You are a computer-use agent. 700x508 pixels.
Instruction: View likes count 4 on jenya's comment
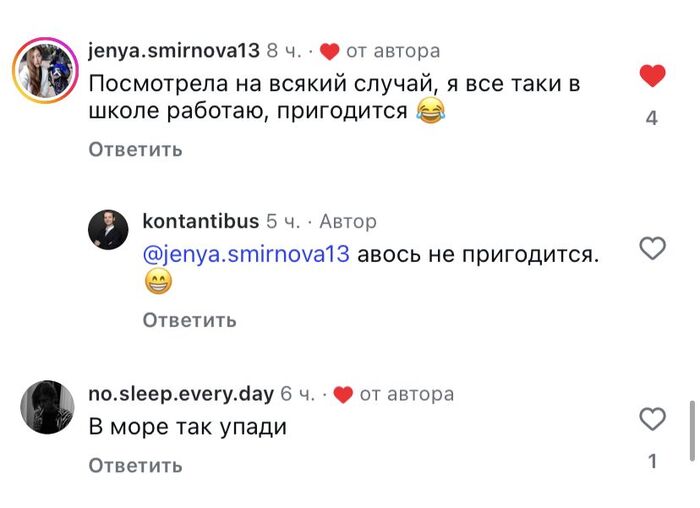tap(652, 118)
